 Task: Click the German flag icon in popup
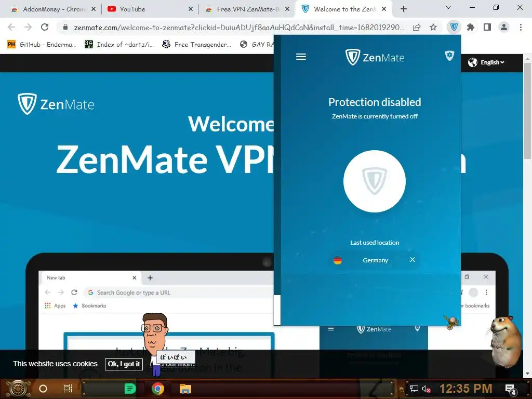338,260
